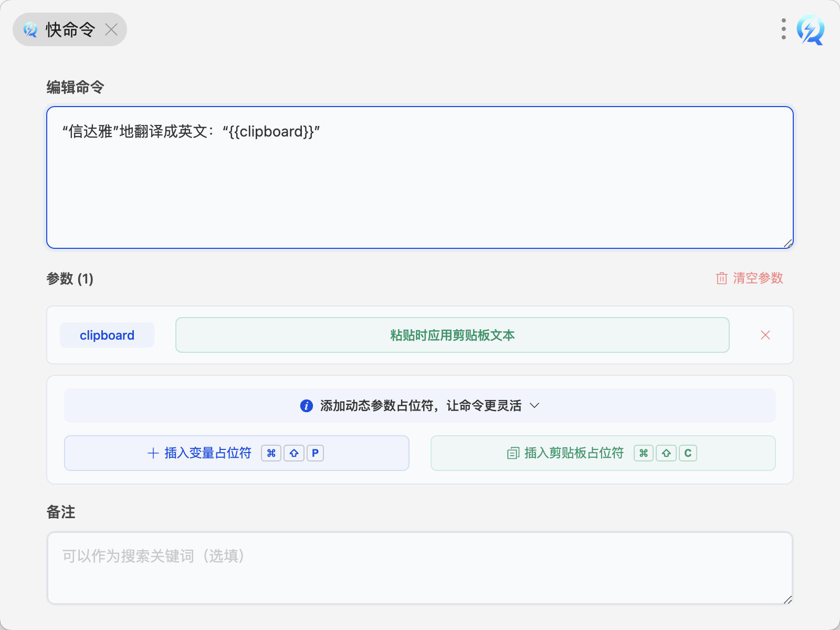The height and width of the screenshot is (630, 840).
Task: Open the three-dot more options menu
Action: coord(783,29)
